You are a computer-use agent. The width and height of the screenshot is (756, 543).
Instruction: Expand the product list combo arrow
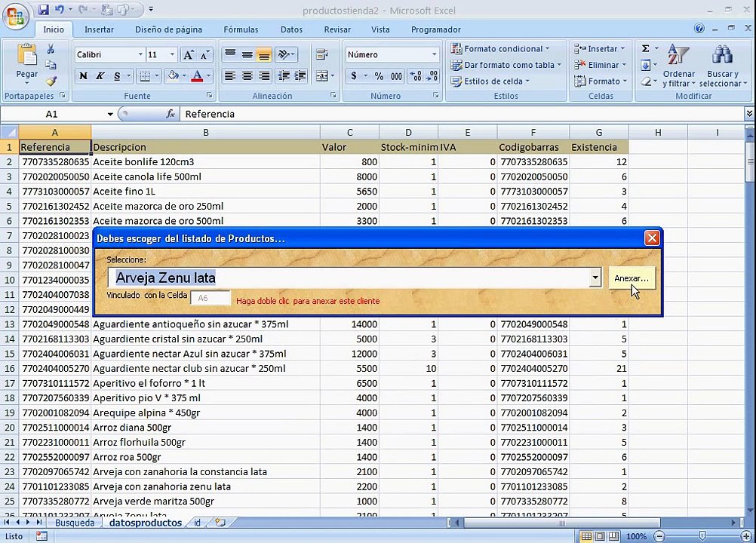[x=595, y=278]
